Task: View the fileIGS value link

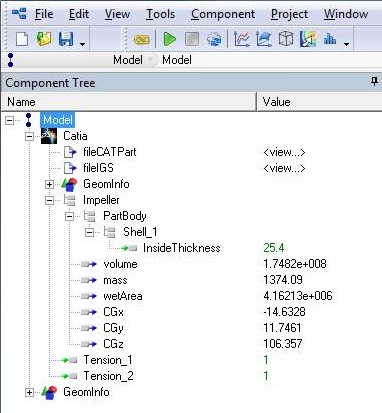Action: click(x=284, y=168)
